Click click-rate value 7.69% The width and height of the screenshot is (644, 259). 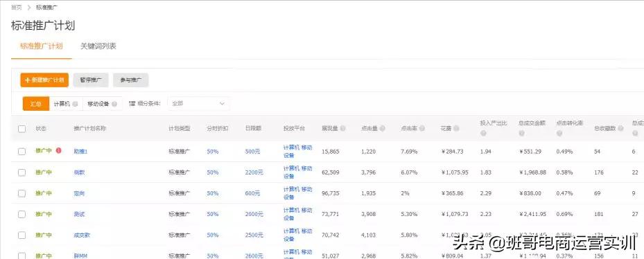tap(409, 152)
